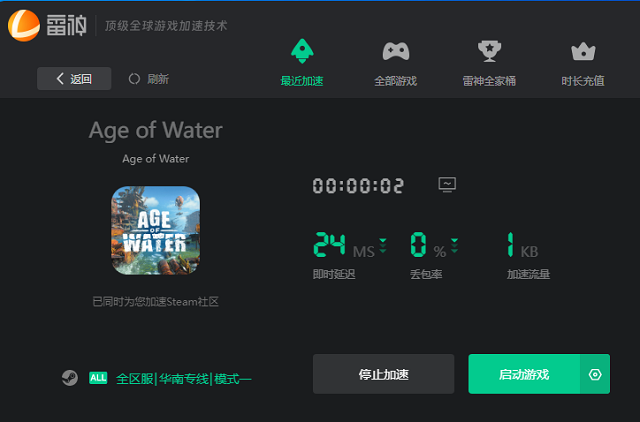Expand latency details arrows next to MS
Screen dimensions: 640x422
pyautogui.click(x=383, y=245)
